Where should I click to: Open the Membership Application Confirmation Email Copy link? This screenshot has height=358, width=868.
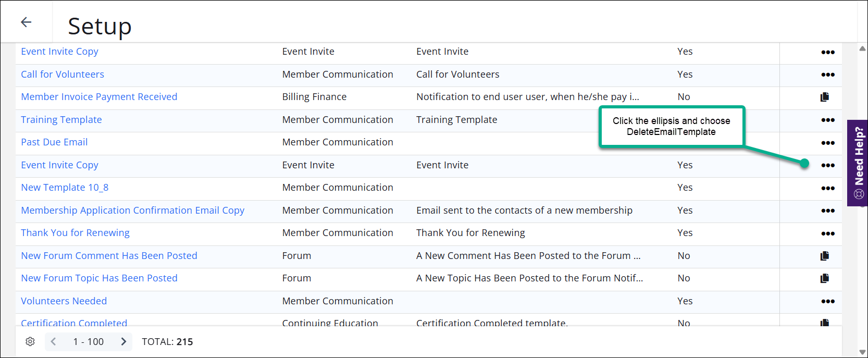132,210
